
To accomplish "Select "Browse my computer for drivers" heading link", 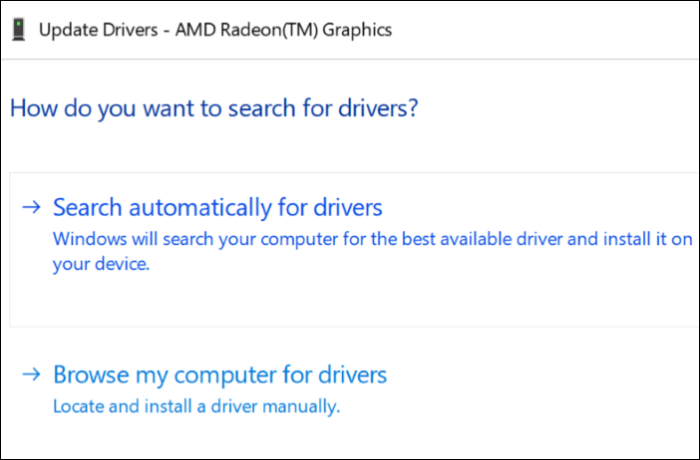I will click(219, 375).
